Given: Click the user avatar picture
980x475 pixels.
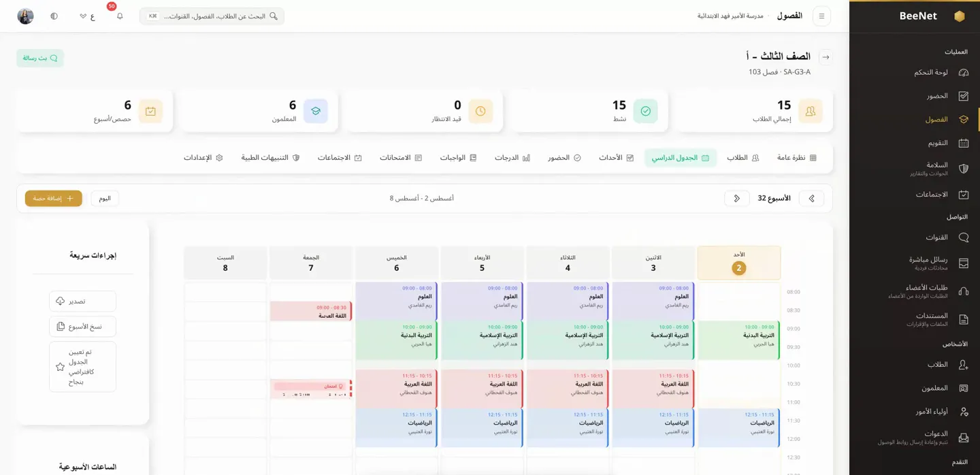Looking at the screenshot, I should pyautogui.click(x=25, y=16).
